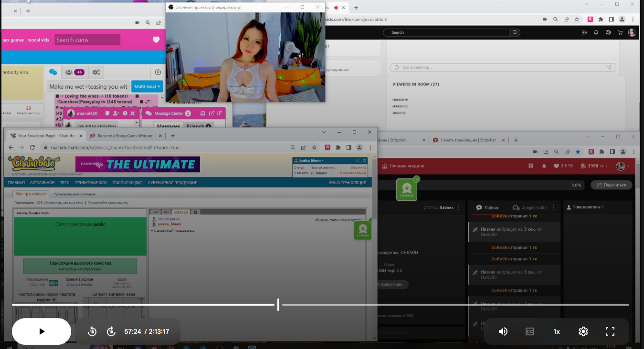Skip the video forward 10 seconds
The height and width of the screenshot is (349, 644).
111,331
